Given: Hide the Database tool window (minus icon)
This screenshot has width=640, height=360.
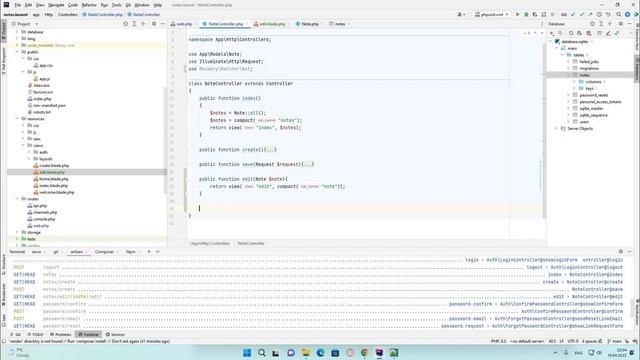Looking at the screenshot, I should [629, 24].
